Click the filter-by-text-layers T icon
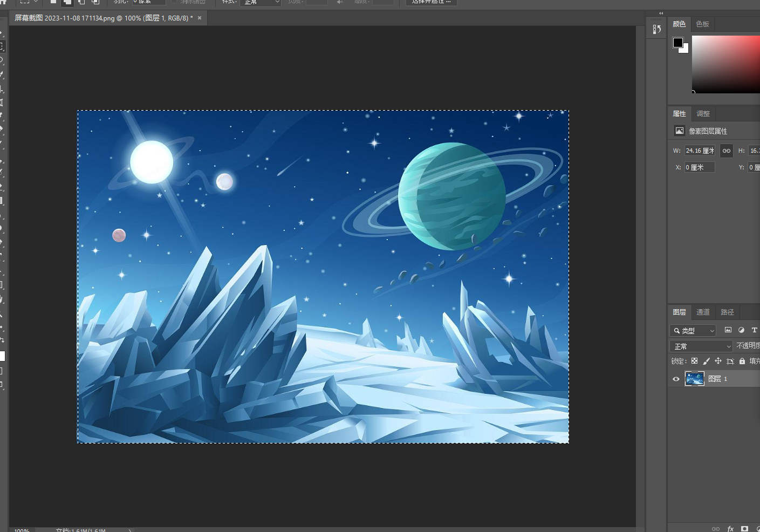760x532 pixels. pos(754,330)
